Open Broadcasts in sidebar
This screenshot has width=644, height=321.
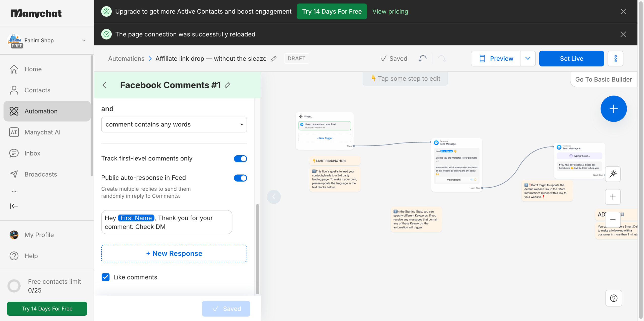[x=47, y=174]
